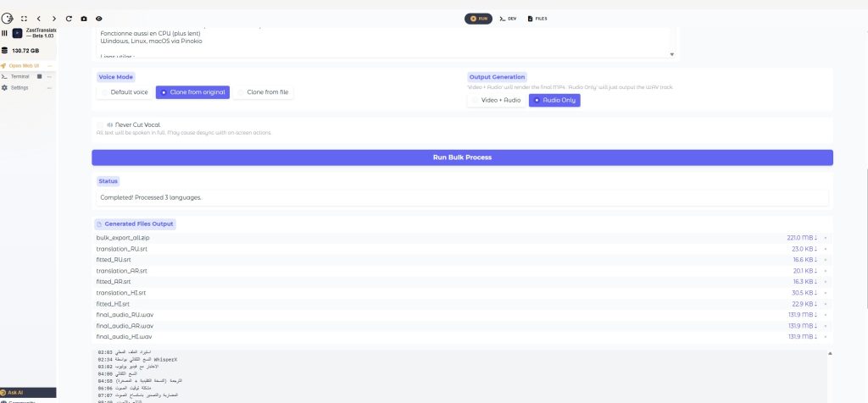The height and width of the screenshot is (403, 868).
Task: Click the 130.72 GB storage label
Action: tap(25, 50)
